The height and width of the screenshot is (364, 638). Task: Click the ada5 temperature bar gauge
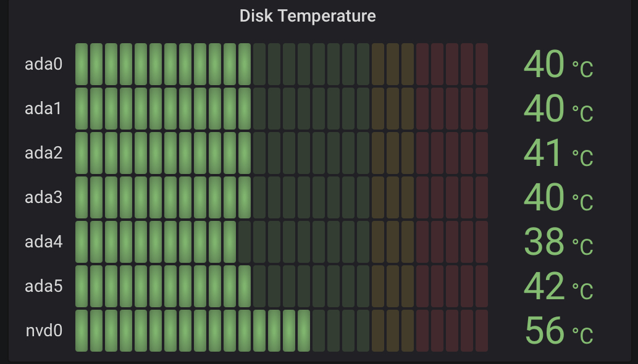(x=282, y=286)
